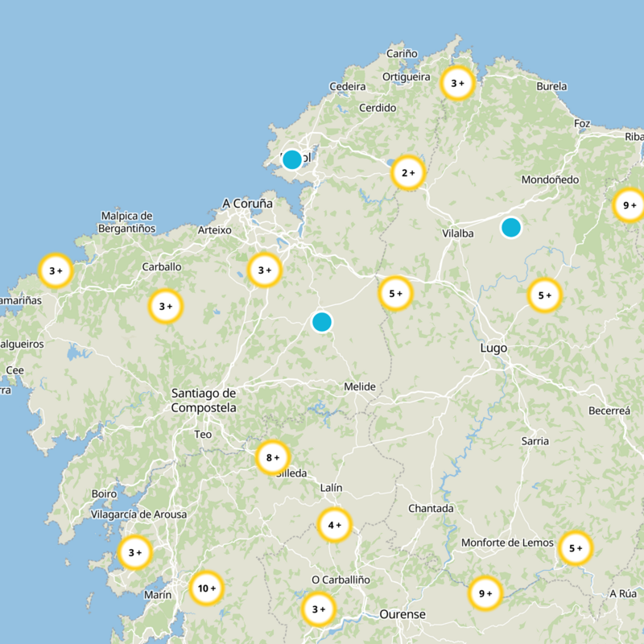
Task: Click the Vilagarcía de Arousa label
Action: [x=138, y=514]
